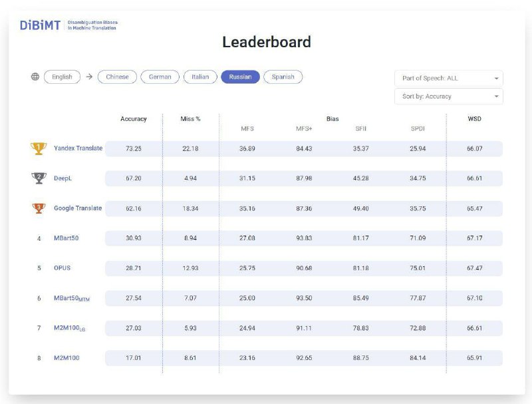Pick Spanish as target language
532x404 pixels.
coord(283,77)
